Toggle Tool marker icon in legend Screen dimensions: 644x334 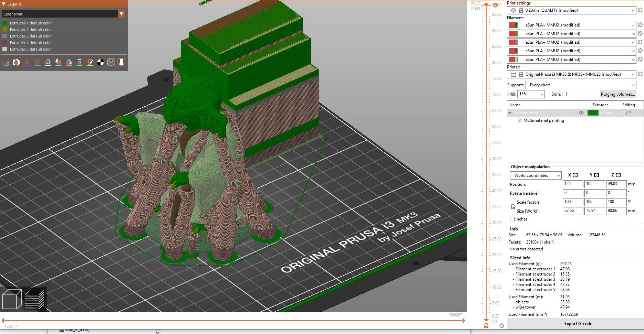(x=121, y=62)
